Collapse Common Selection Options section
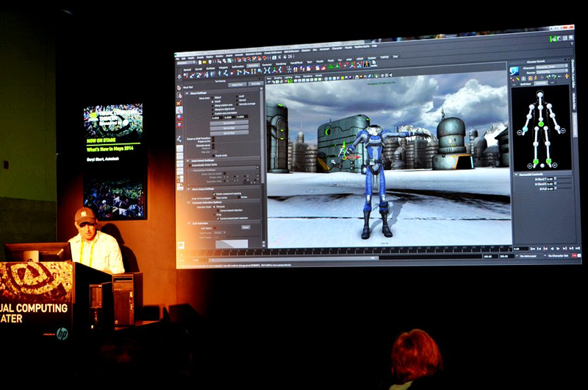 point(189,202)
